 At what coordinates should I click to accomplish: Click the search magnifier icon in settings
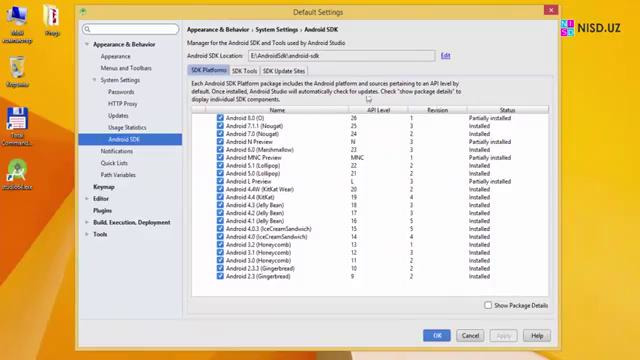pyautogui.click(x=87, y=29)
